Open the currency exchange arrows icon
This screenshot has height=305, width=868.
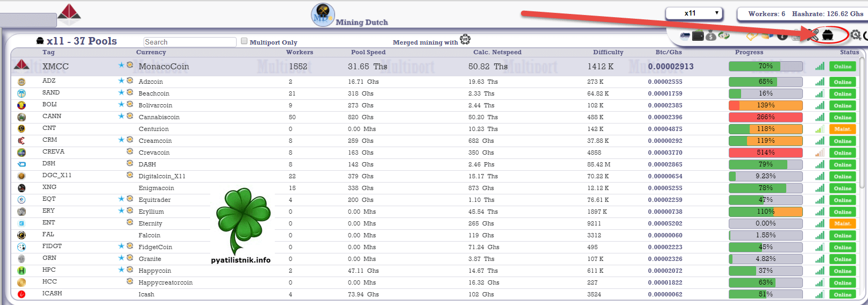[724, 35]
